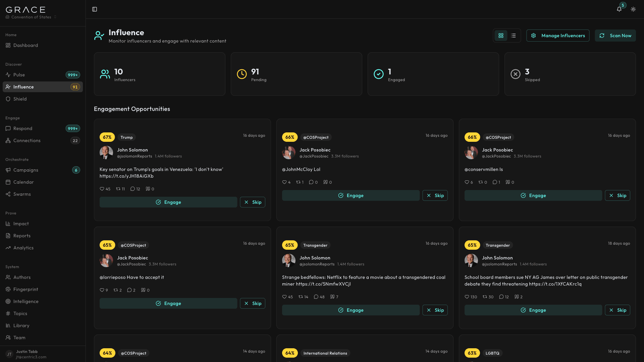Open Manage Influencers

(557, 36)
